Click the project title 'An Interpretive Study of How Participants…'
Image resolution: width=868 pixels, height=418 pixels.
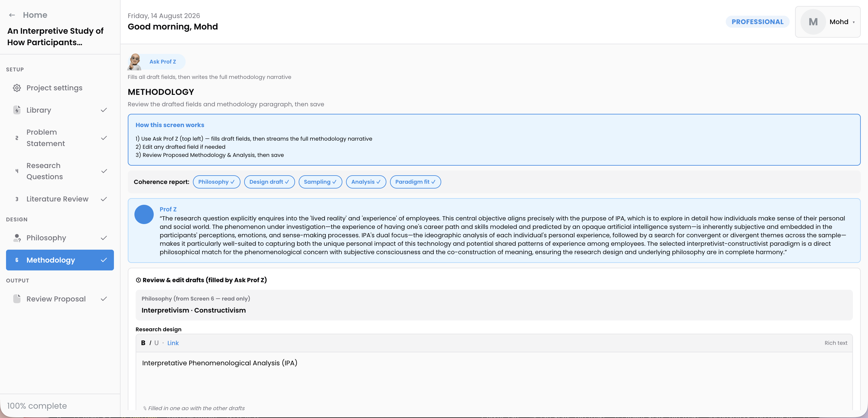click(x=55, y=37)
